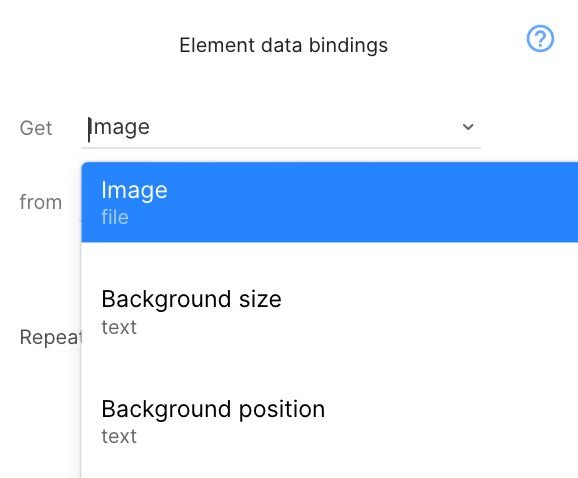Open the help question mark icon
Image resolution: width=578 pixels, height=478 pixels.
pyautogui.click(x=540, y=39)
